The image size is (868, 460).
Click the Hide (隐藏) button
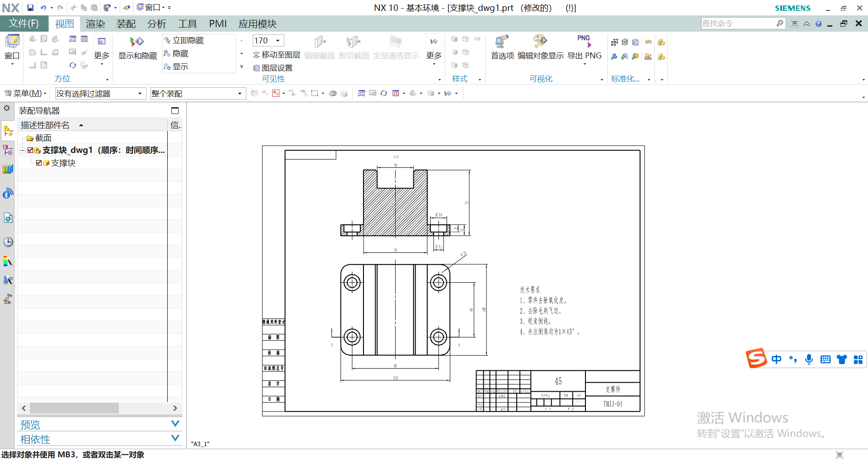click(x=176, y=54)
